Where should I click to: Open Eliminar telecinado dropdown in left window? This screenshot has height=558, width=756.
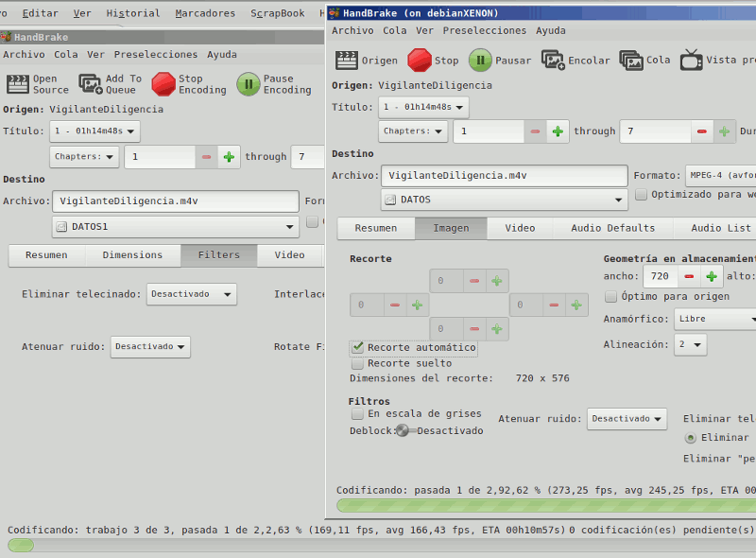[192, 294]
